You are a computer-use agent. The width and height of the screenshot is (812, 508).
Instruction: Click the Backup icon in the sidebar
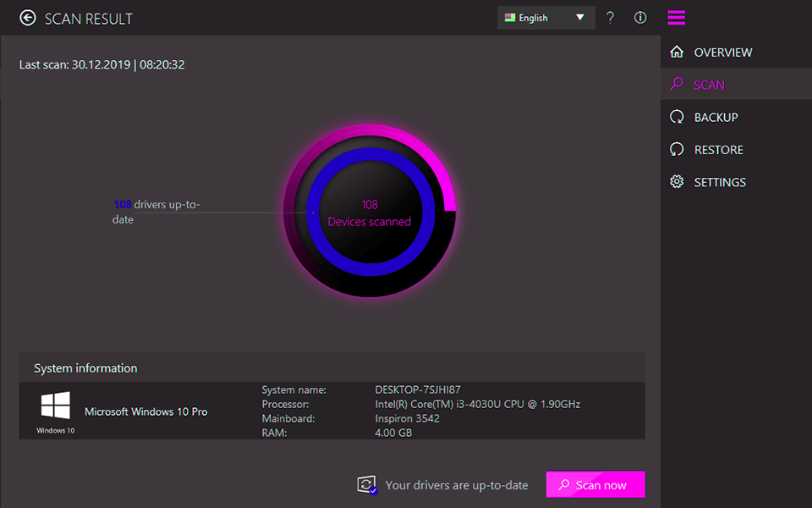(677, 117)
